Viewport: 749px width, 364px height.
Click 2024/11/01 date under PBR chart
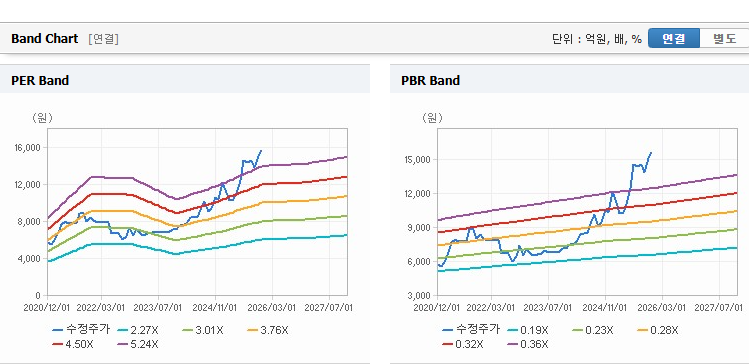tap(605, 308)
